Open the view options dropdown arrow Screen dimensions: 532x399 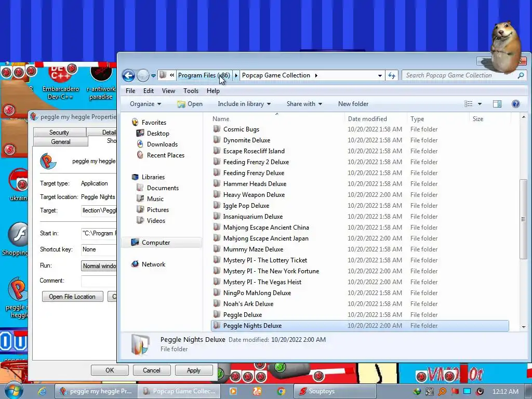click(x=480, y=104)
